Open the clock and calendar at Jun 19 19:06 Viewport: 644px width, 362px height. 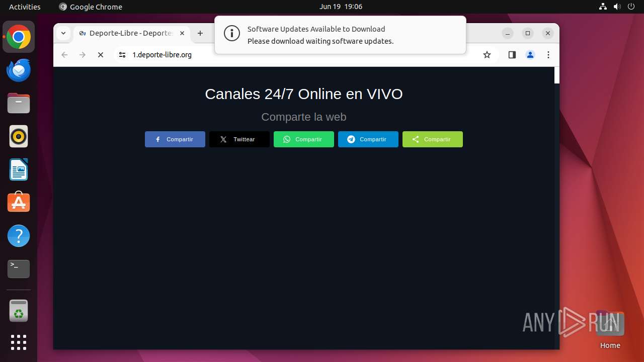(341, 7)
